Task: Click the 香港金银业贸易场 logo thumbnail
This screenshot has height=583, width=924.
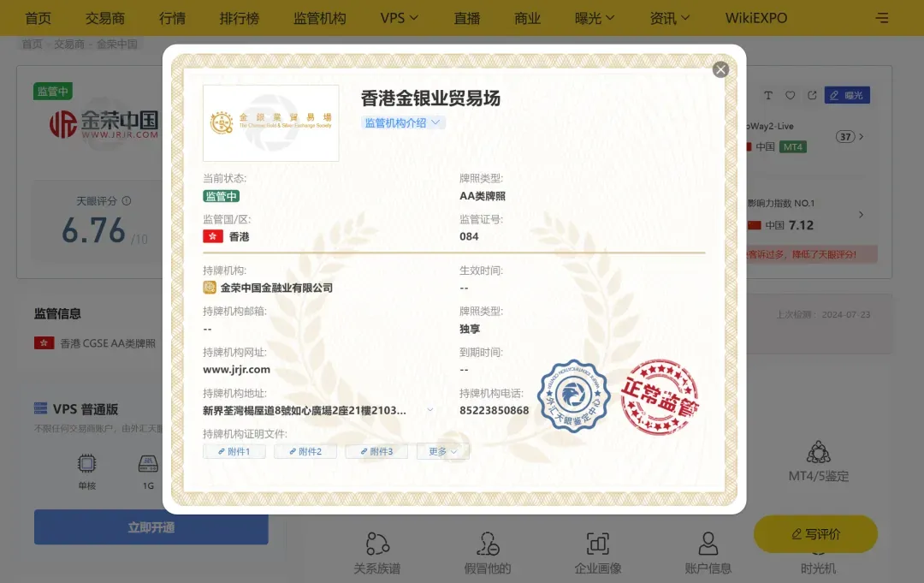Action: click(271, 123)
